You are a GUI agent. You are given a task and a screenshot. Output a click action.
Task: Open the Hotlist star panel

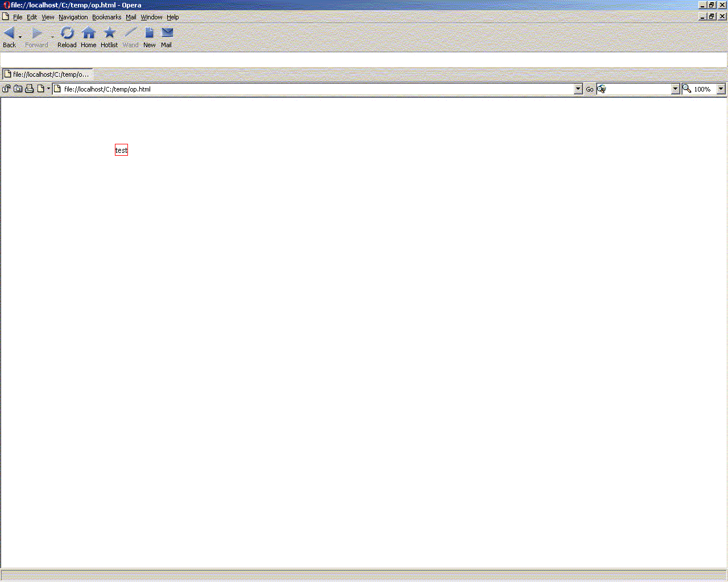[x=109, y=34]
